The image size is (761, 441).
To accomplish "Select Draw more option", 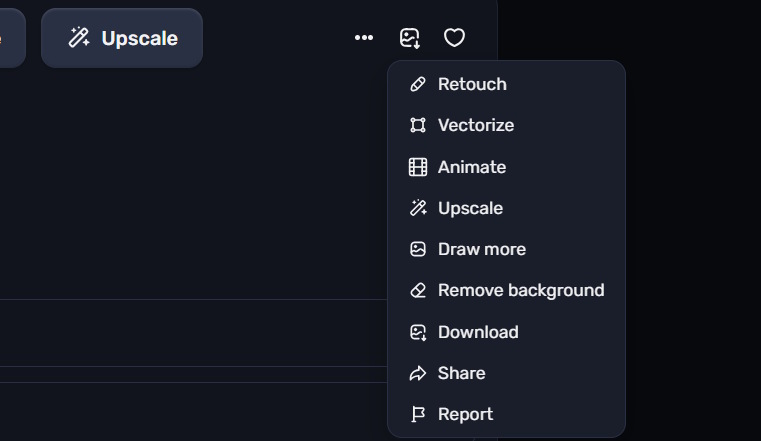I will pyautogui.click(x=506, y=249).
